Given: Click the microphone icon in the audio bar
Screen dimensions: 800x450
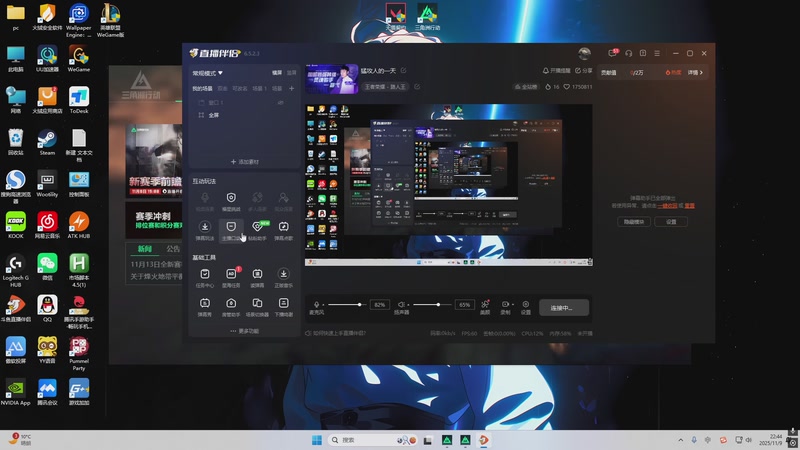Looking at the screenshot, I should [x=316, y=304].
